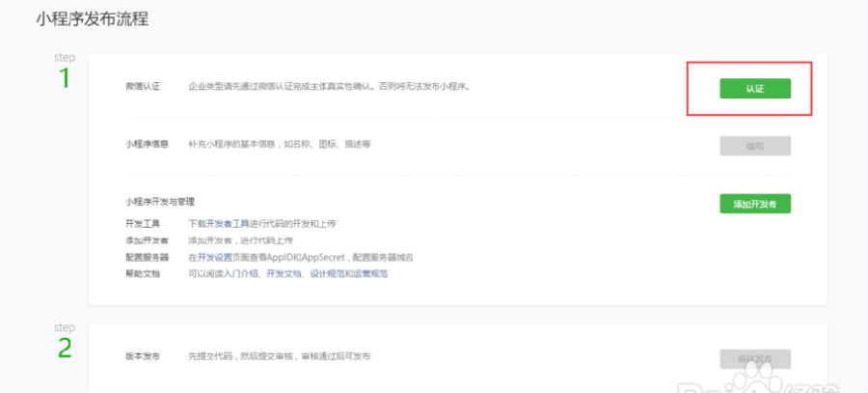Click the green 认证 button
This screenshot has height=393, width=868.
click(755, 89)
